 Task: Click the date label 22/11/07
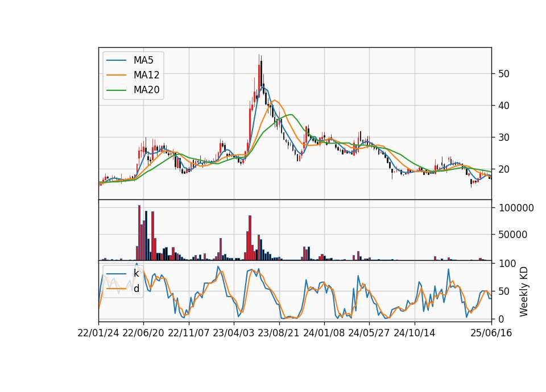pyautogui.click(x=189, y=333)
